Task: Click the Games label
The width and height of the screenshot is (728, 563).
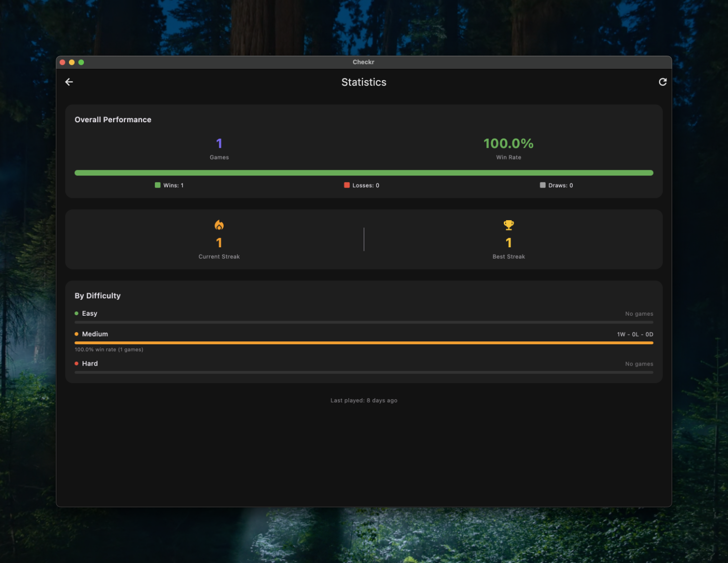Action: tap(219, 158)
